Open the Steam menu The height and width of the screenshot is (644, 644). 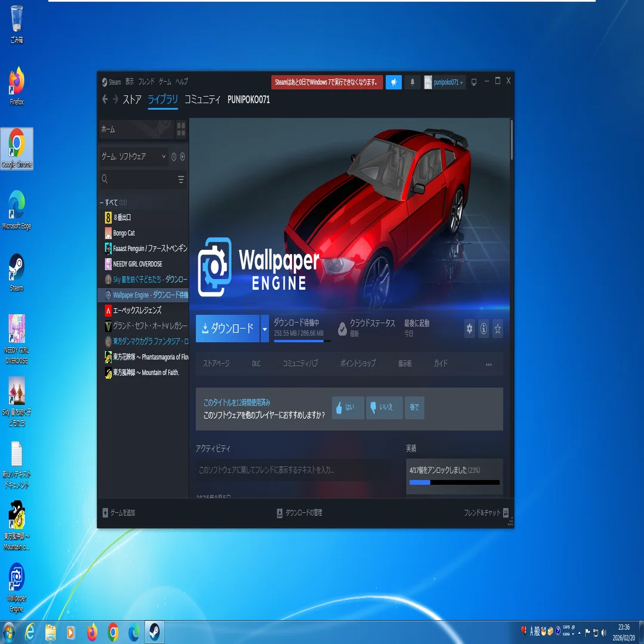(112, 82)
